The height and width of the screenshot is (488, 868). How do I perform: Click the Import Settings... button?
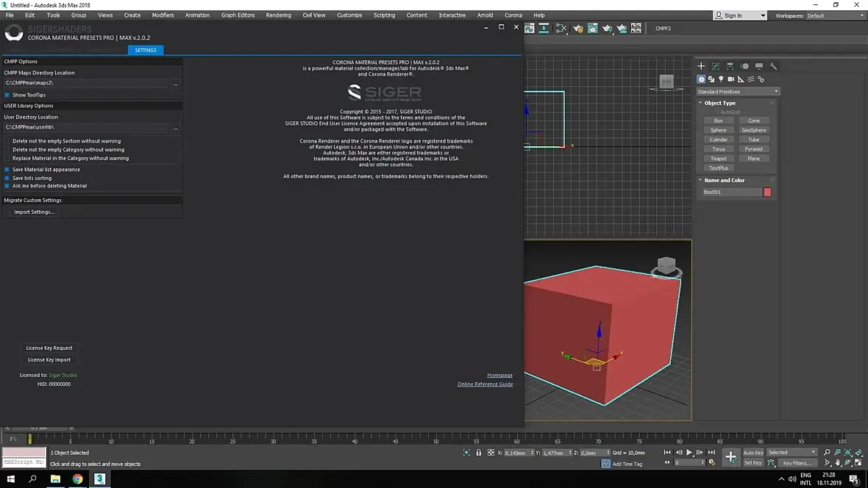(x=35, y=212)
